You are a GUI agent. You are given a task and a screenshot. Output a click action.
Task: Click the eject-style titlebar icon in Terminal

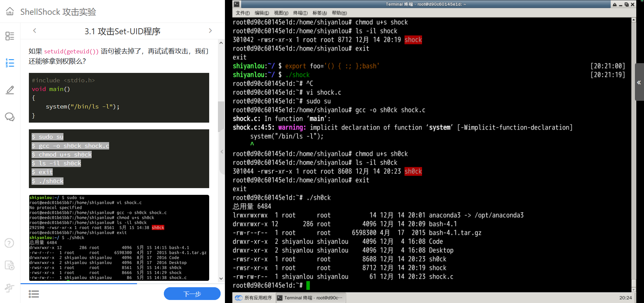click(614, 4)
